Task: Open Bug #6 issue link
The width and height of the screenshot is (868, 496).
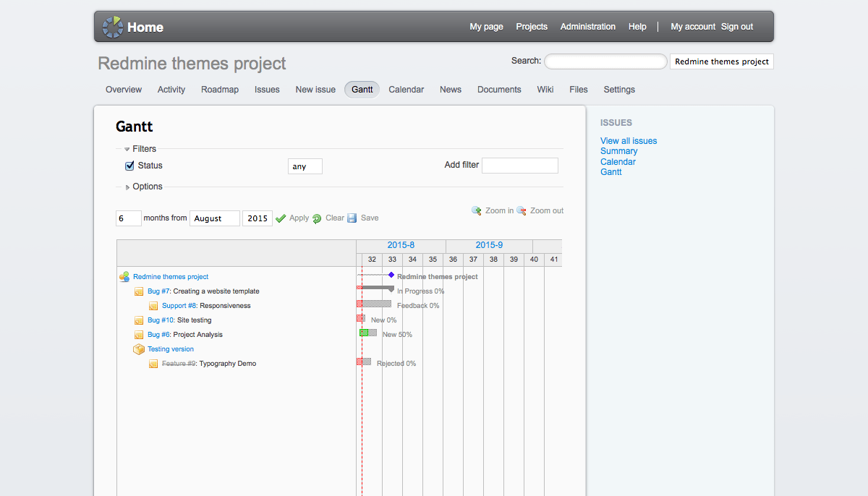Action: coord(159,335)
